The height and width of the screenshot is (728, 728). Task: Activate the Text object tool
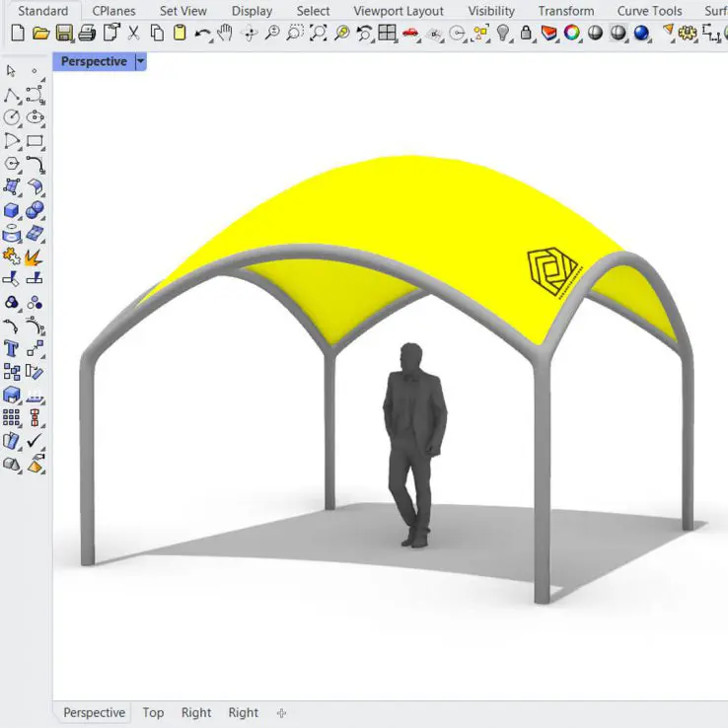click(x=12, y=348)
